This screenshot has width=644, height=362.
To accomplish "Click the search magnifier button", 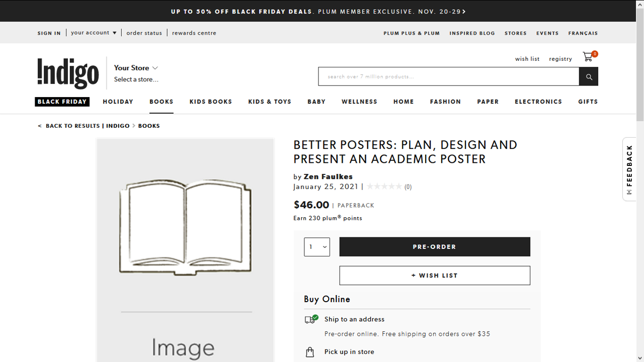I will [x=589, y=76].
